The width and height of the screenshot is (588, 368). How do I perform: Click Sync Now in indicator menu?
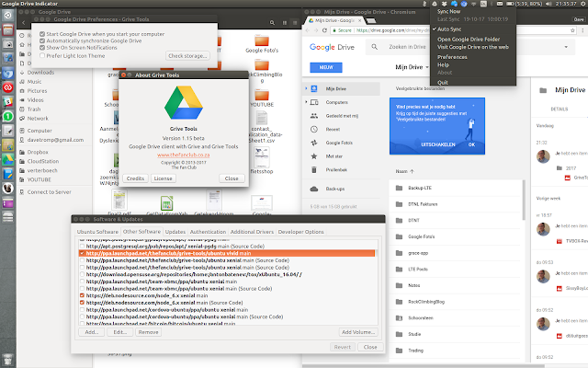click(x=449, y=11)
